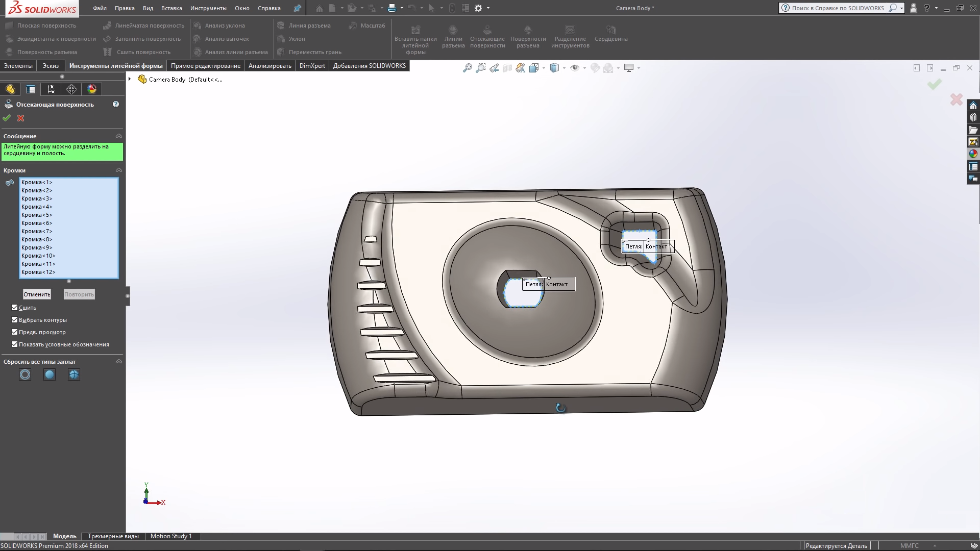This screenshot has height=551, width=980.
Task: Click the Повторить button
Action: 79,294
